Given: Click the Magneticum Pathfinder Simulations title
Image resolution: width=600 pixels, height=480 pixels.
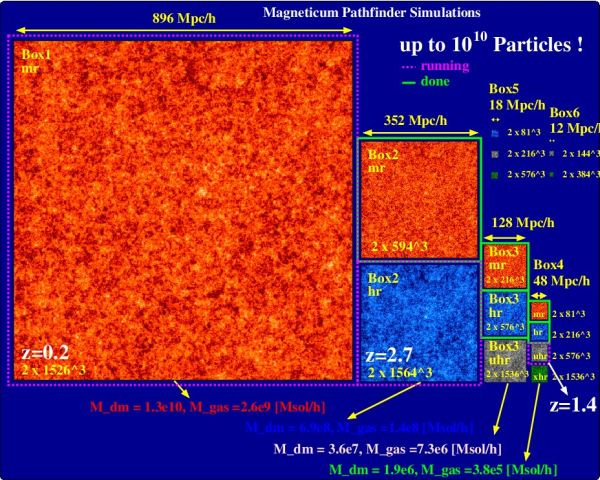Looking at the screenshot, I should (372, 13).
